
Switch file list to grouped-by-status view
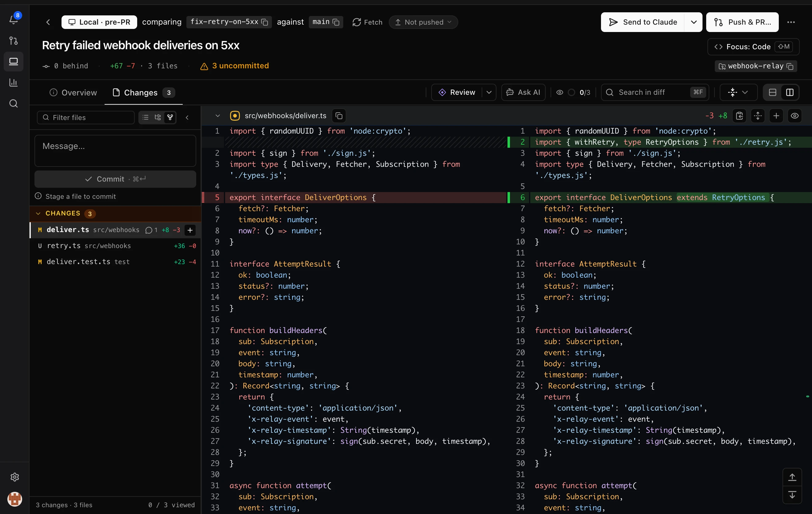click(x=170, y=117)
